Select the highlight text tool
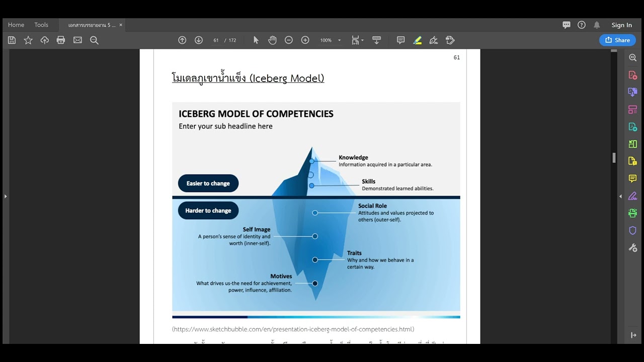The width and height of the screenshot is (644, 362). click(x=417, y=40)
